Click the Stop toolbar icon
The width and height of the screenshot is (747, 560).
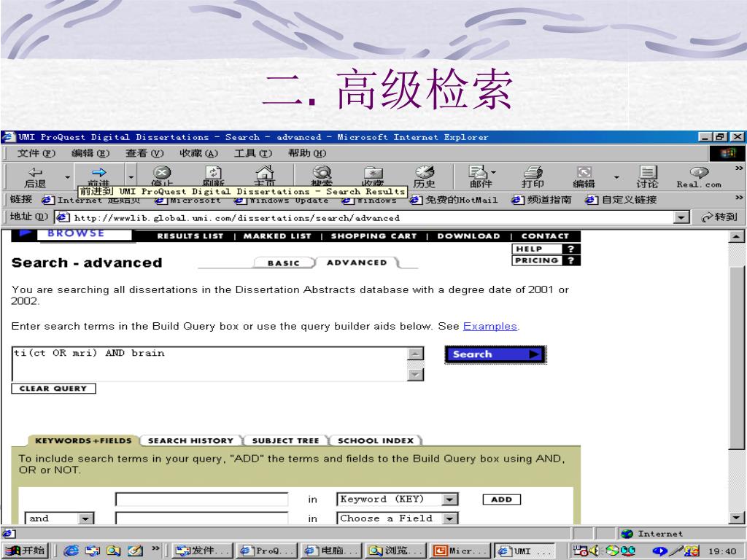point(162,172)
